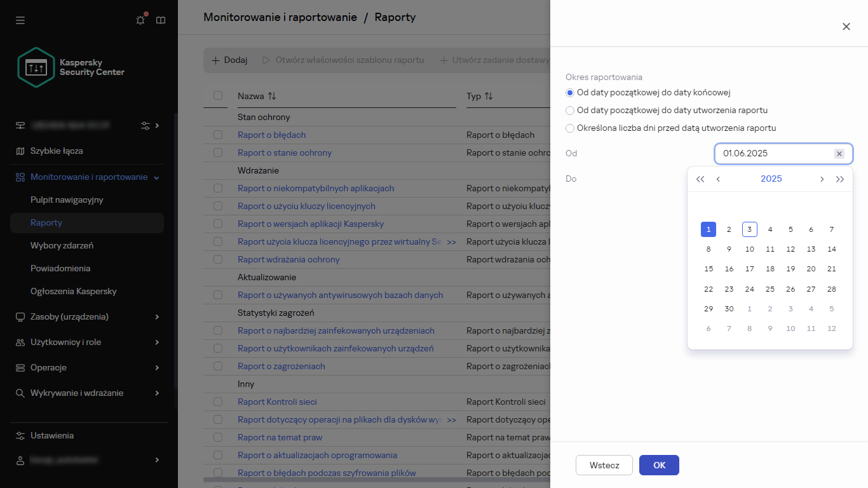Collapse Monitorowanie i raportowanie section
The width and height of the screenshot is (868, 488).
[156, 177]
